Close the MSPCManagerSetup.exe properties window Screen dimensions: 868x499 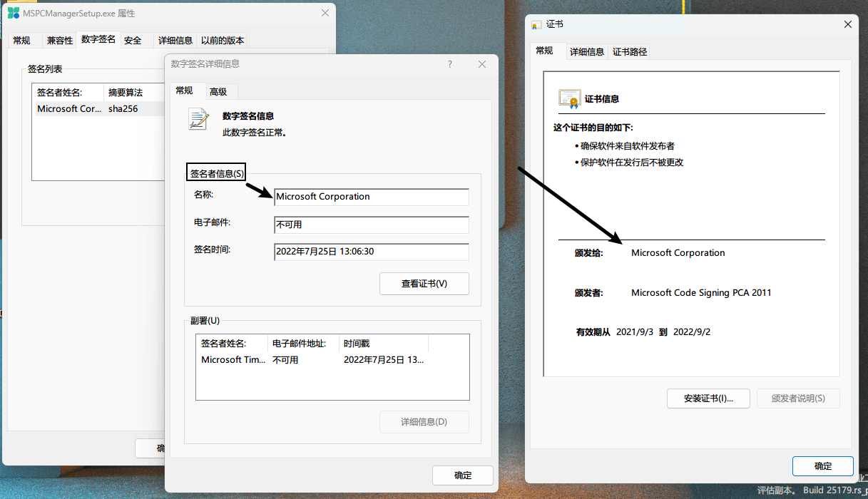click(325, 13)
